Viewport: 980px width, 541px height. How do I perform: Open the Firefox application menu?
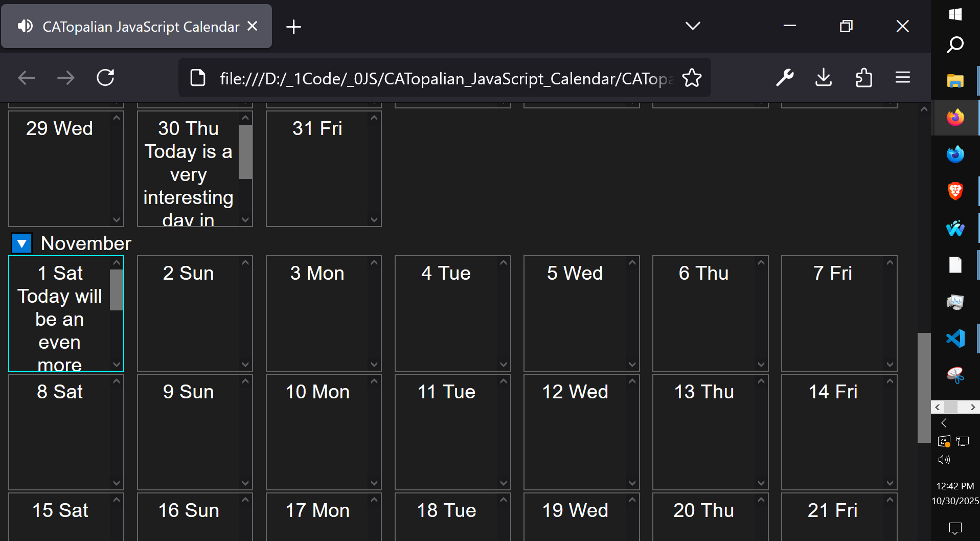pos(903,78)
